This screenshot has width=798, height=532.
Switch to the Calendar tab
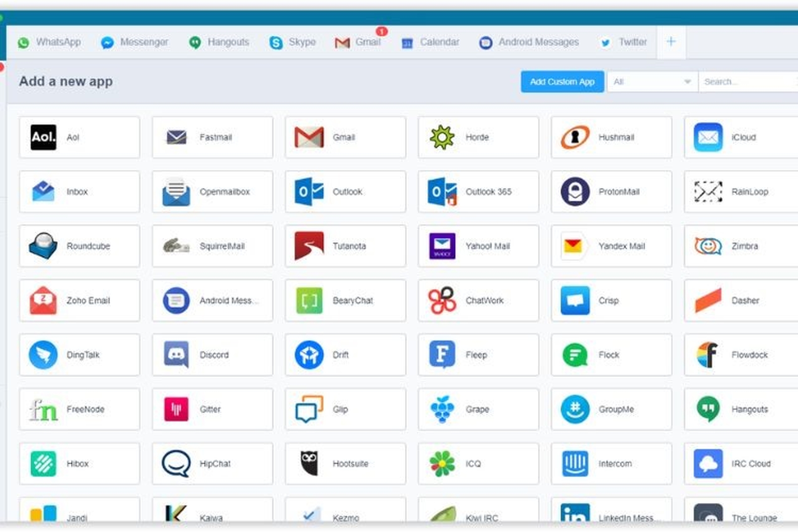(x=430, y=42)
